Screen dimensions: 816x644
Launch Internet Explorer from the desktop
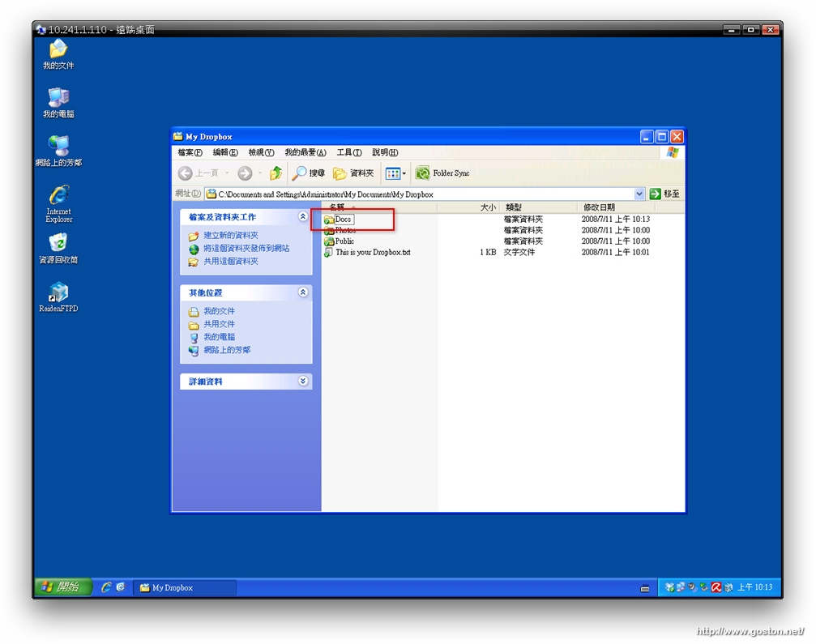click(x=58, y=203)
